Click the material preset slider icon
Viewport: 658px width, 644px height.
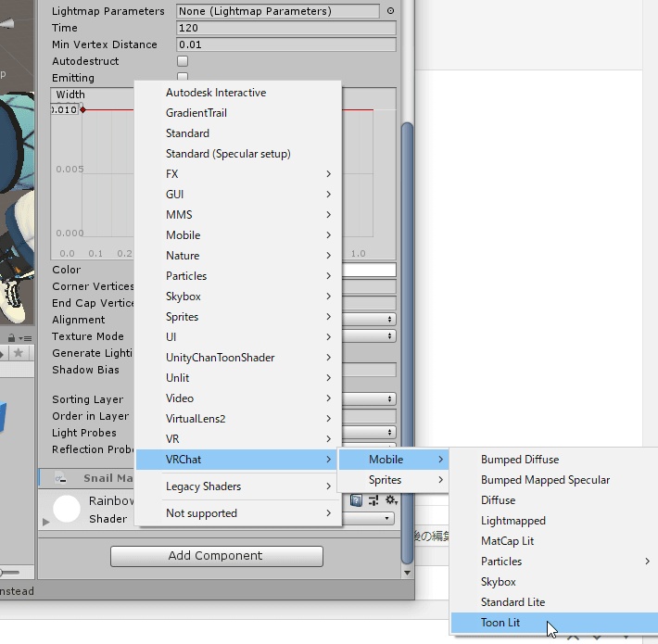[x=373, y=500]
